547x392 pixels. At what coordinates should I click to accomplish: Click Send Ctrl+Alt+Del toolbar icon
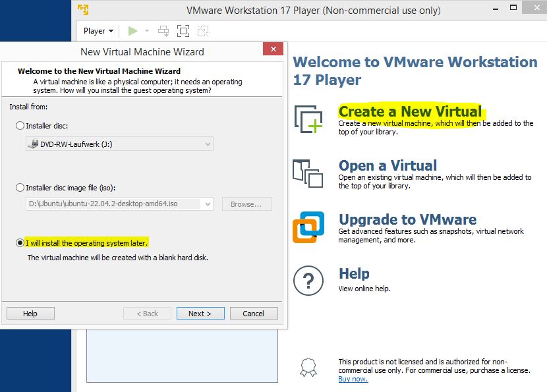tap(163, 31)
